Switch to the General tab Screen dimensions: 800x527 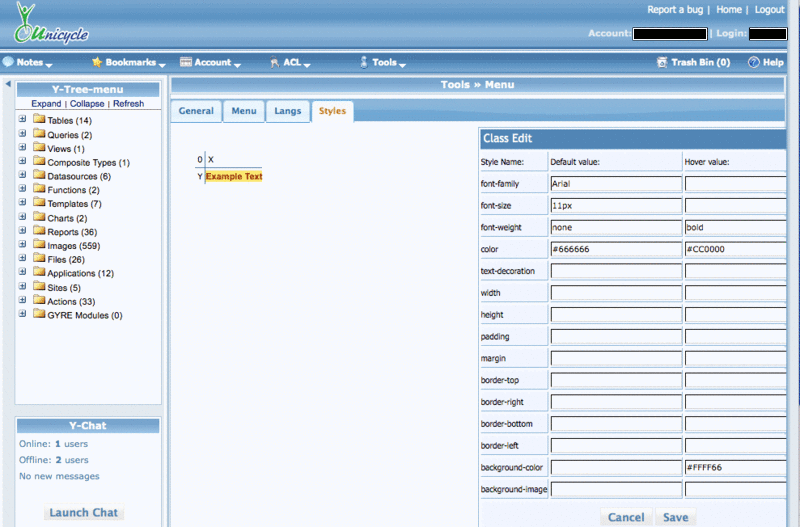pyautogui.click(x=196, y=111)
